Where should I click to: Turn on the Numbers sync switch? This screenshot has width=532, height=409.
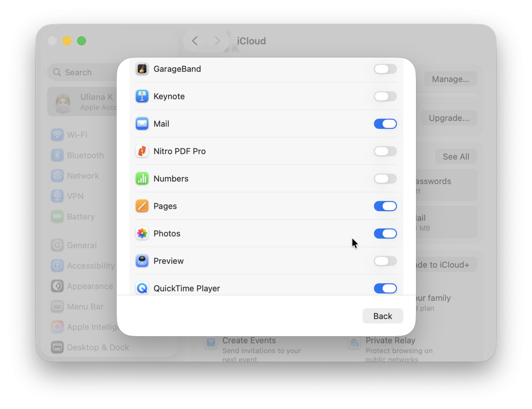click(x=385, y=178)
